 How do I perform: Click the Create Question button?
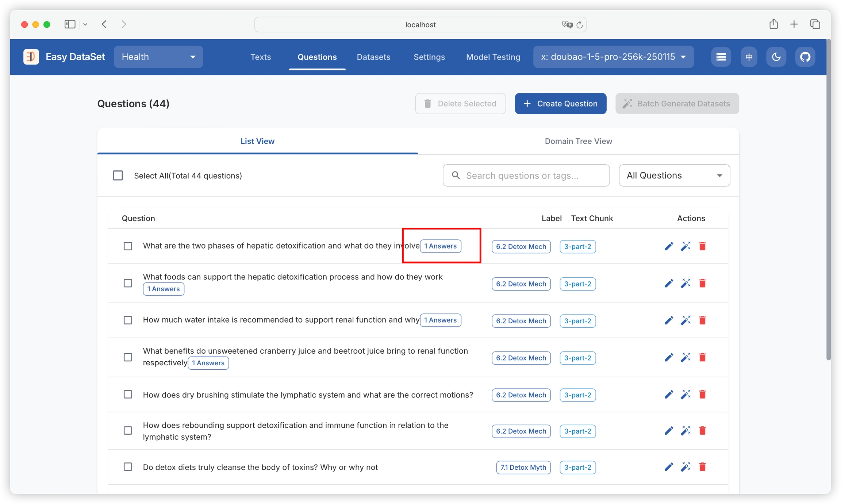click(560, 104)
